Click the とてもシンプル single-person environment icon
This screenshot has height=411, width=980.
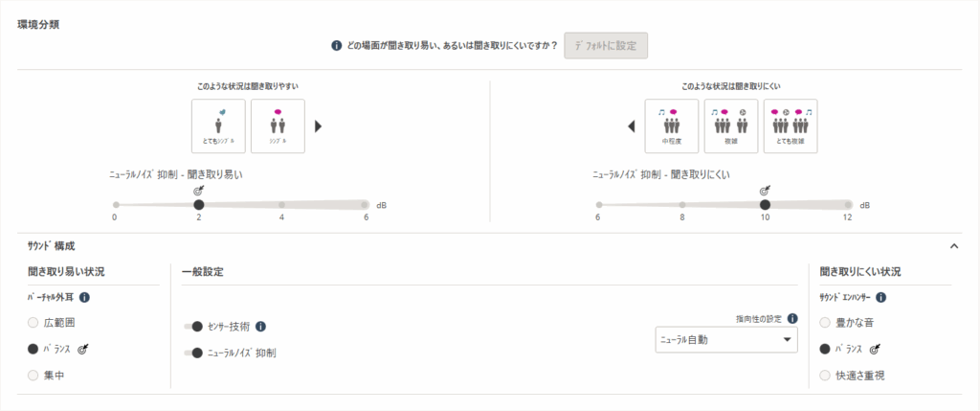pyautogui.click(x=218, y=126)
